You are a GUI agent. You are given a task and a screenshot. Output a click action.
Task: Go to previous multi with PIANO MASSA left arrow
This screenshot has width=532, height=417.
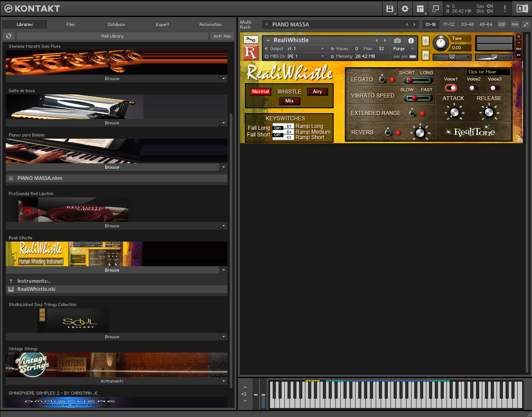[407, 25]
